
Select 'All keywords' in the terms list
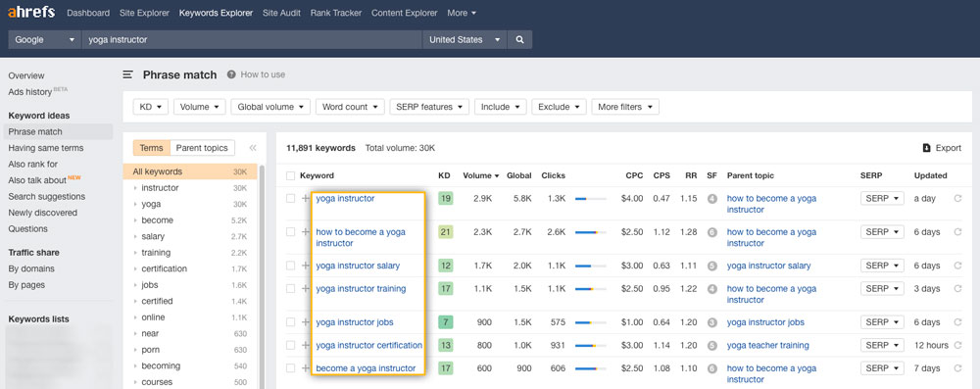(190, 172)
